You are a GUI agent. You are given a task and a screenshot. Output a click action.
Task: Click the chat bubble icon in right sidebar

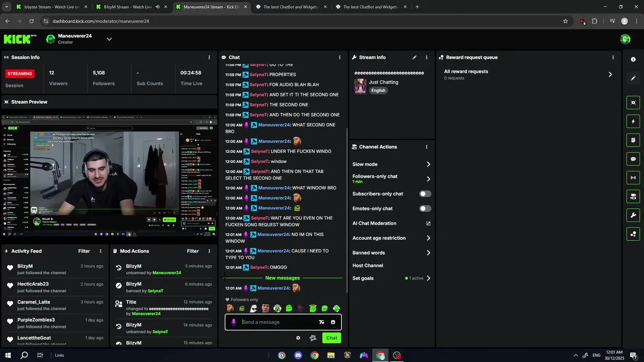633,159
